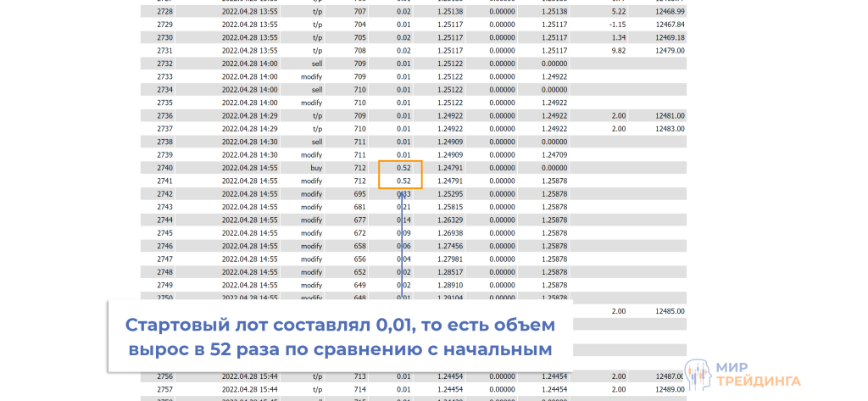Click the balance value 12485.00

[669, 311]
